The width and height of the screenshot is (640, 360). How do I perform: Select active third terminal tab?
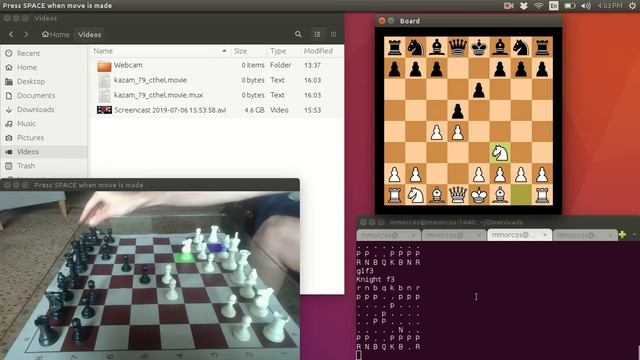click(520, 235)
